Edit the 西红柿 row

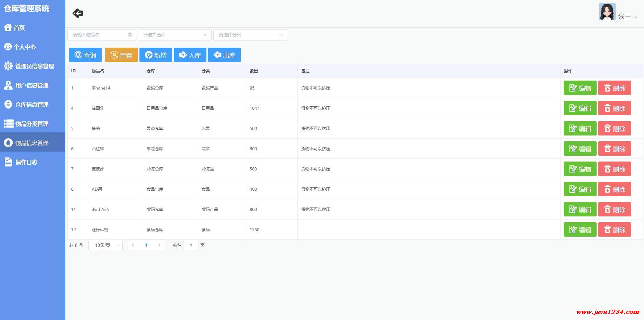580,149
